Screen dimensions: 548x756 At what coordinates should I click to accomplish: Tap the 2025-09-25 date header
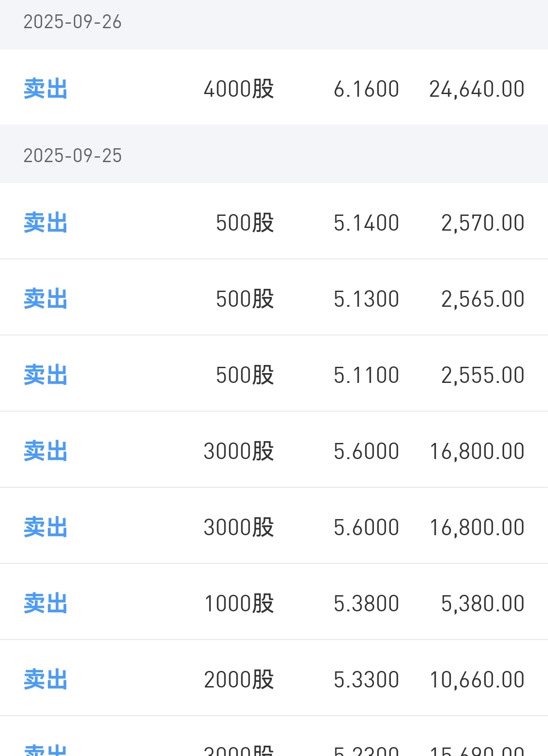coord(73,156)
